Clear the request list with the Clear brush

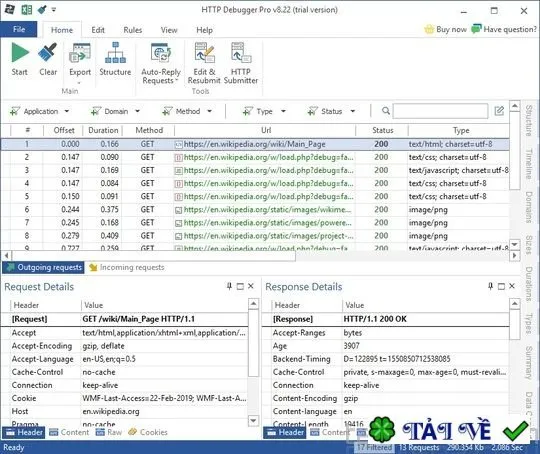(48, 52)
